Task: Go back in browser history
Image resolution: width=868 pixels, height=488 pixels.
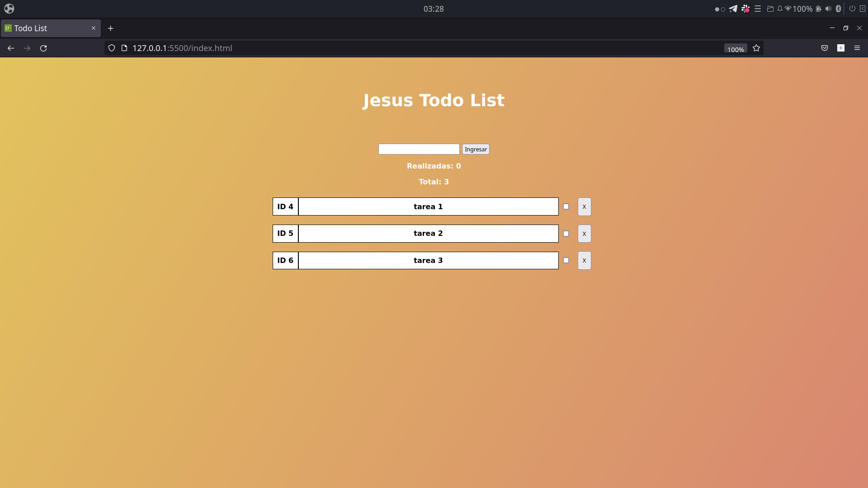Action: coord(11,48)
